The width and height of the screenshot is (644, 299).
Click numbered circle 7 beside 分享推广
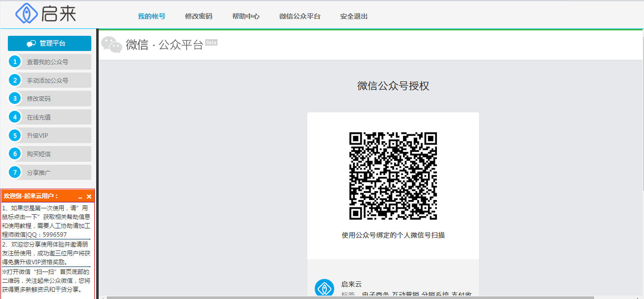(x=15, y=172)
